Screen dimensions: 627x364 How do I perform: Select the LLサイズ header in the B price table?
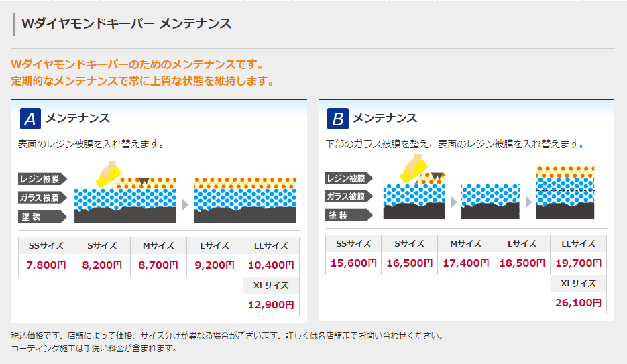[x=578, y=243]
